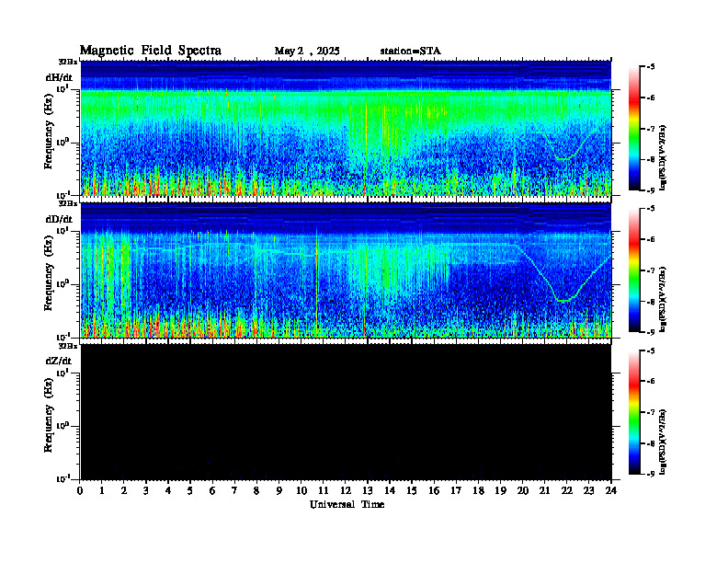Click the log(PSD) label beside the dH/dt color bar
728x563 pixels.
tap(662, 157)
